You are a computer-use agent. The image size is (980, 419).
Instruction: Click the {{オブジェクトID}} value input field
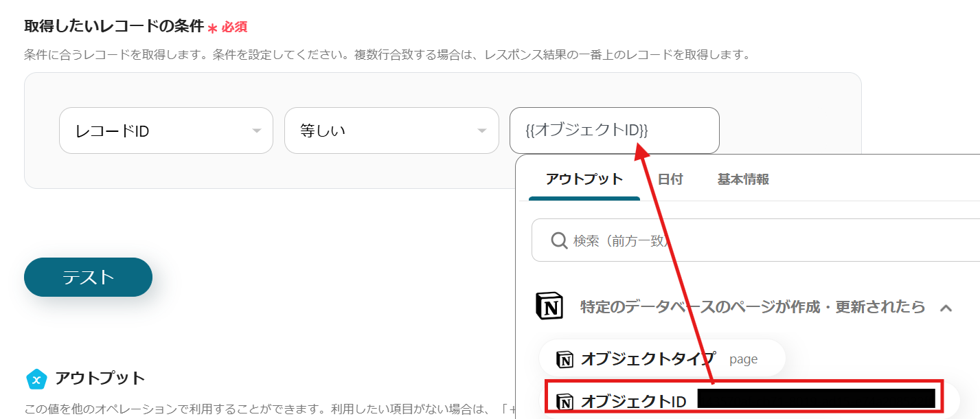click(614, 131)
